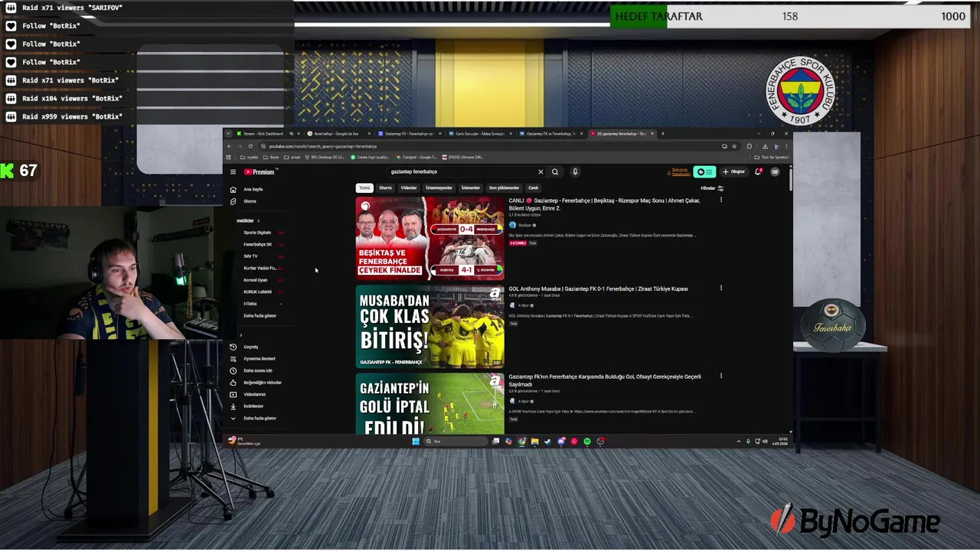Select the Tümü filter chip
980x551 pixels.
[364, 187]
